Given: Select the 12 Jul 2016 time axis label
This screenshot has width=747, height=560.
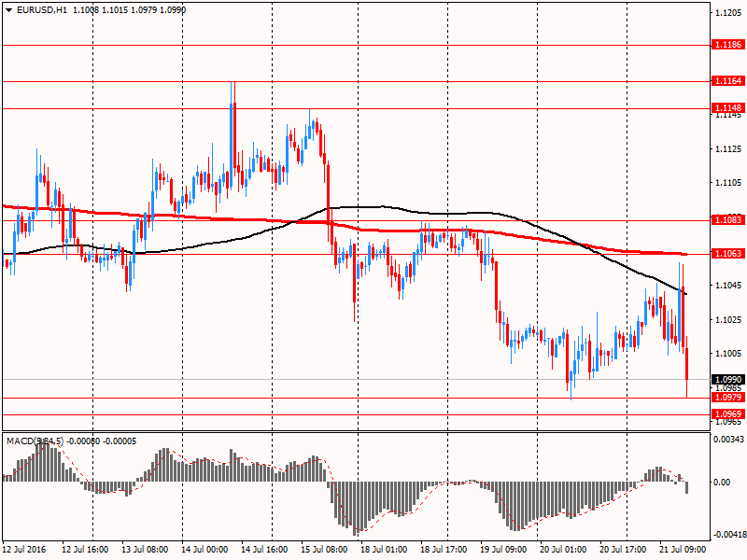Looking at the screenshot, I should click(26, 551).
